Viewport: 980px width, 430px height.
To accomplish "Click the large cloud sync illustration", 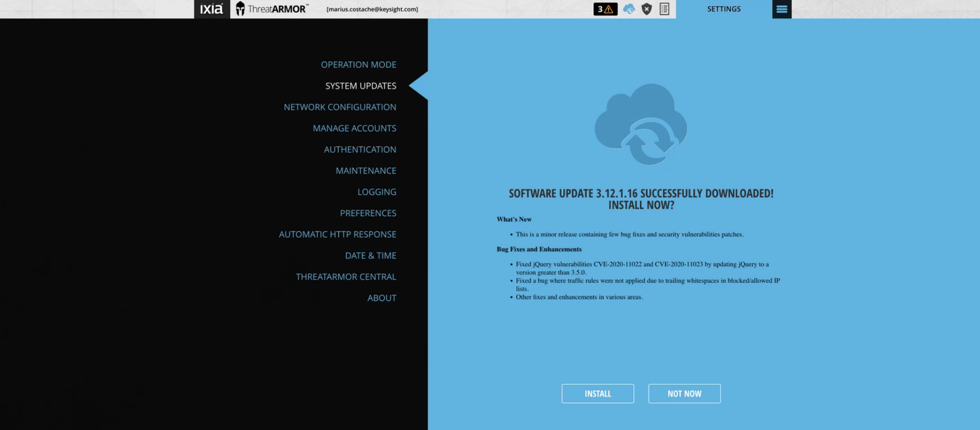I will click(x=641, y=124).
